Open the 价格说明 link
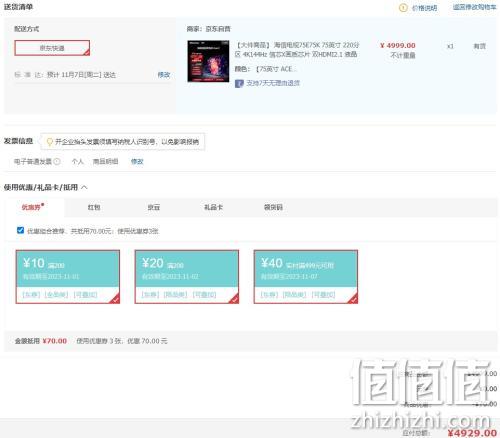Viewport: 500px width, 438px height. (424, 8)
